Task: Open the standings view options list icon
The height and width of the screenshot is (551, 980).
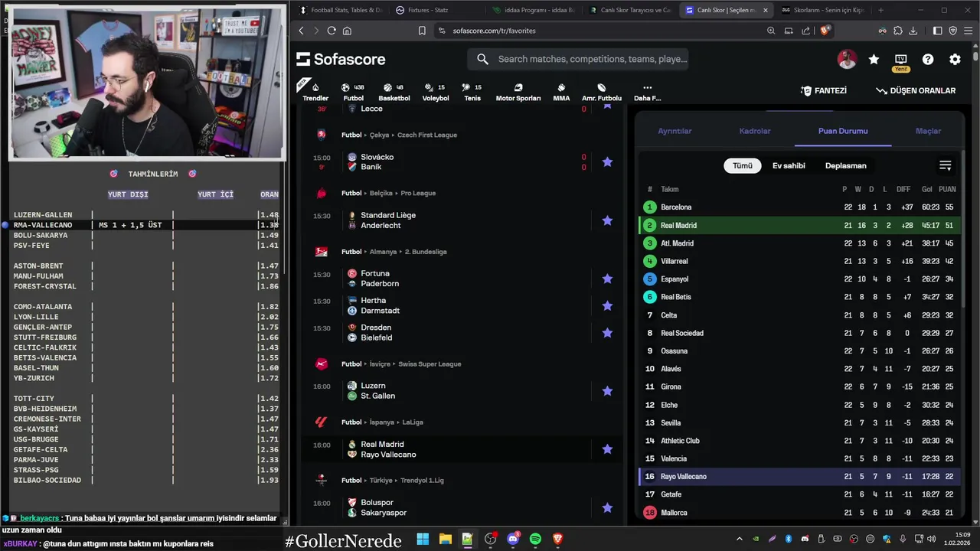Action: [946, 165]
